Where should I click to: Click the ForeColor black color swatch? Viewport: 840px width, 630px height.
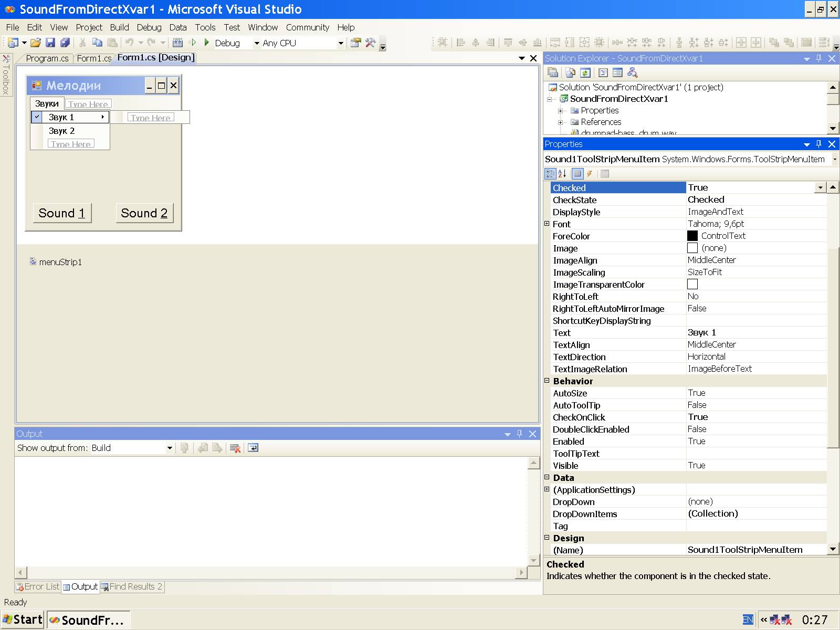coord(692,236)
